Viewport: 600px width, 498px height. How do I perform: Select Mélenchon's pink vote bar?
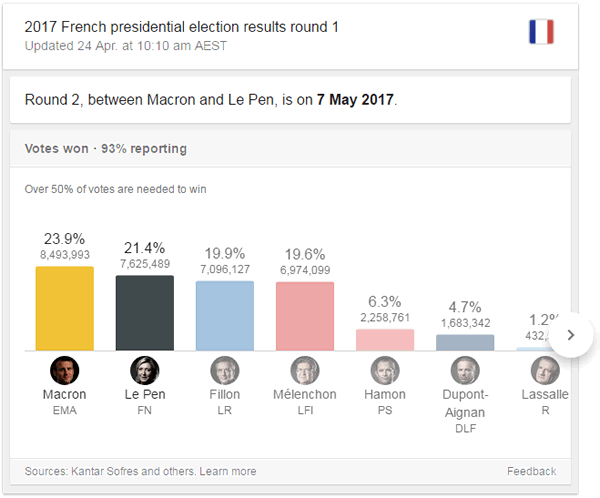click(305, 316)
